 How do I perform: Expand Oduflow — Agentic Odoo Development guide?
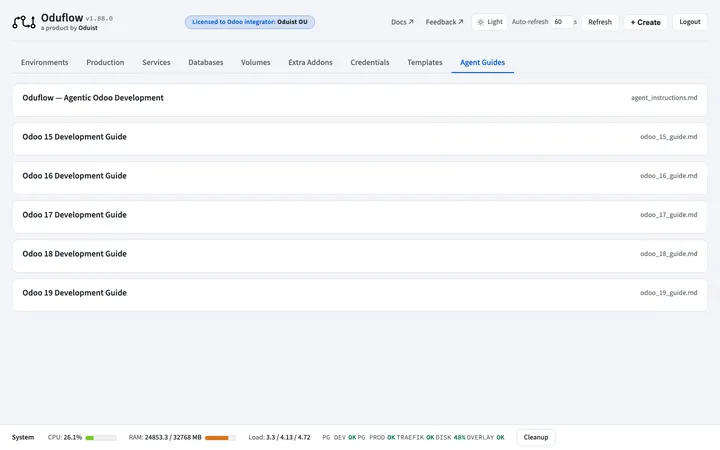point(360,100)
